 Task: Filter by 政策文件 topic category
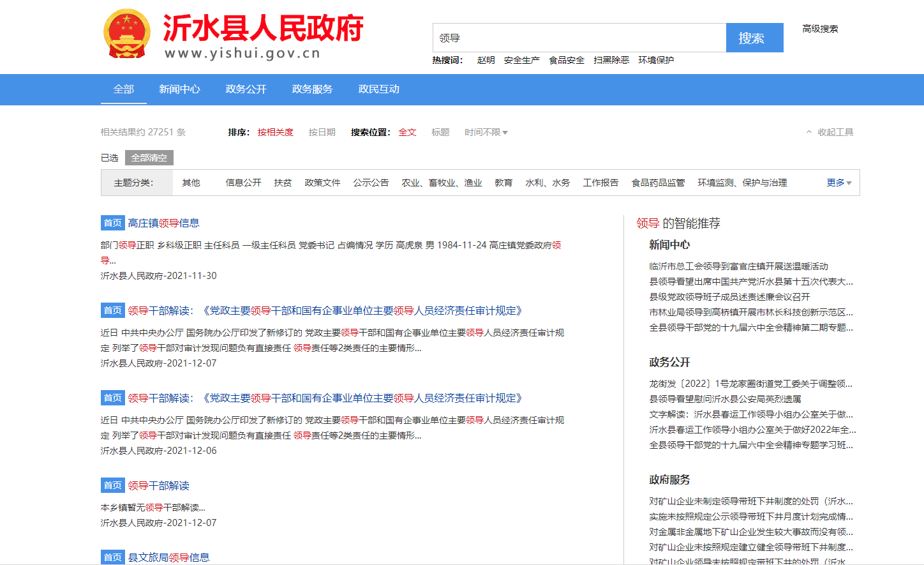(x=322, y=183)
